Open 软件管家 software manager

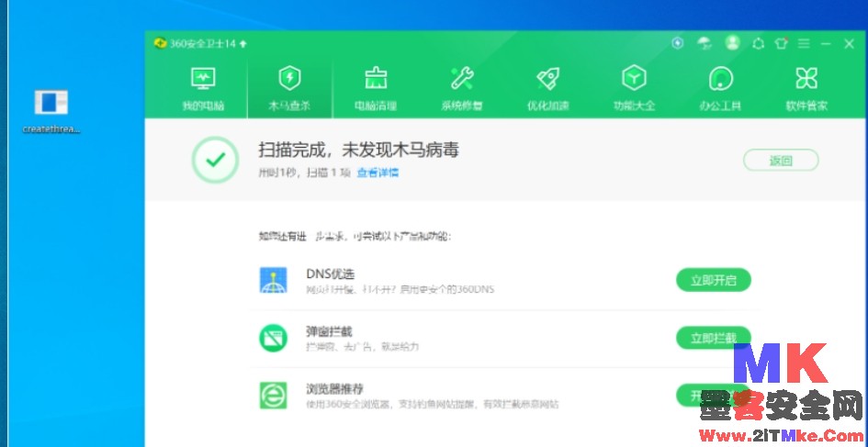pyautogui.click(x=806, y=88)
